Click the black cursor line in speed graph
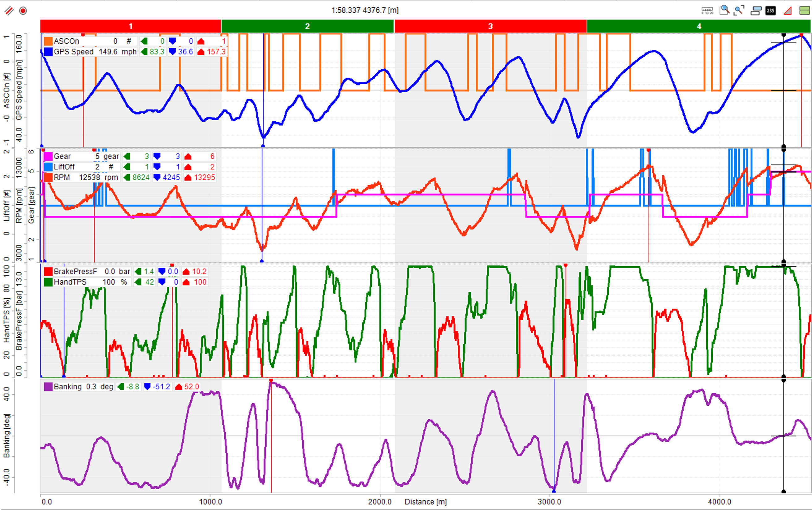Image resolution: width=812 pixels, height=511 pixels. (x=784, y=101)
